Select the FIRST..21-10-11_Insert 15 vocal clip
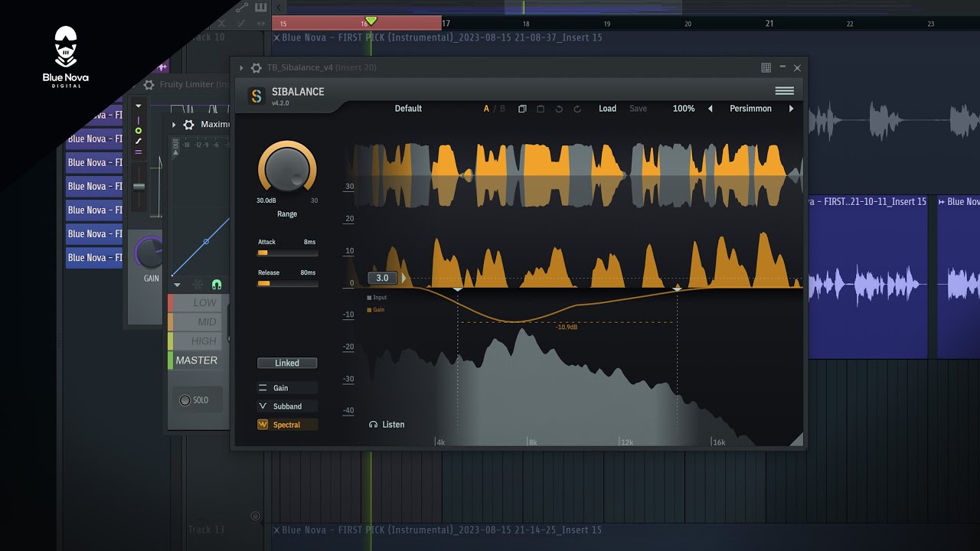The image size is (980, 551). point(867,276)
